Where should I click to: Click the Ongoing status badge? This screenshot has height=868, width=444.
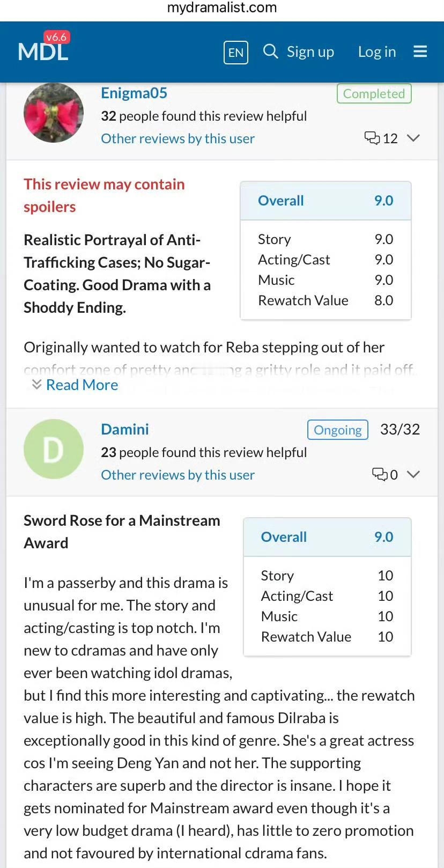pyautogui.click(x=338, y=430)
